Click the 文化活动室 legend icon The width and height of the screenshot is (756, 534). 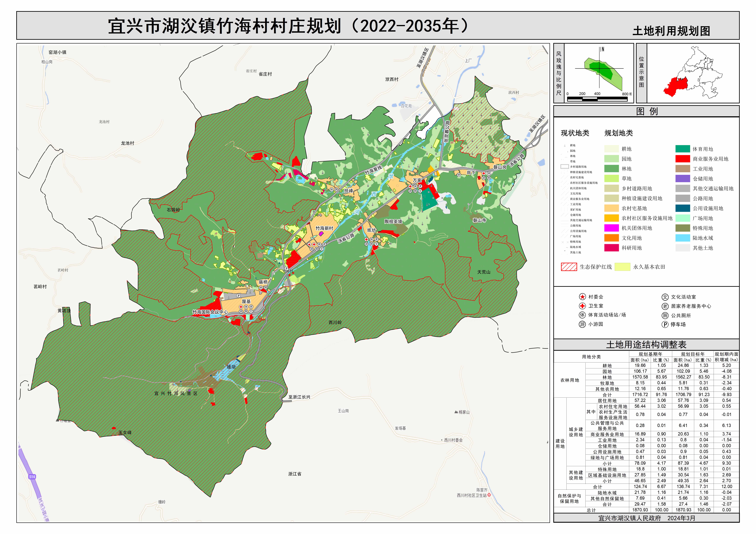tap(665, 297)
